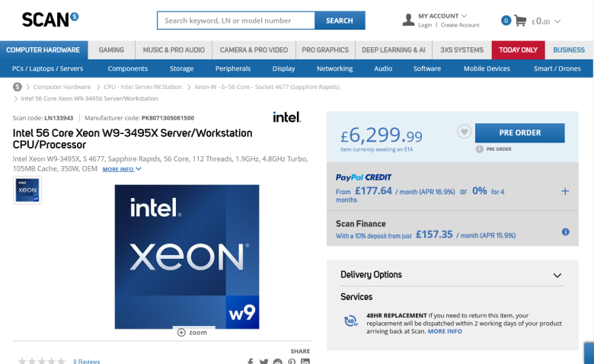This screenshot has height=364, width=594.
Task: Select 3XS Systems tab
Action: click(x=461, y=50)
